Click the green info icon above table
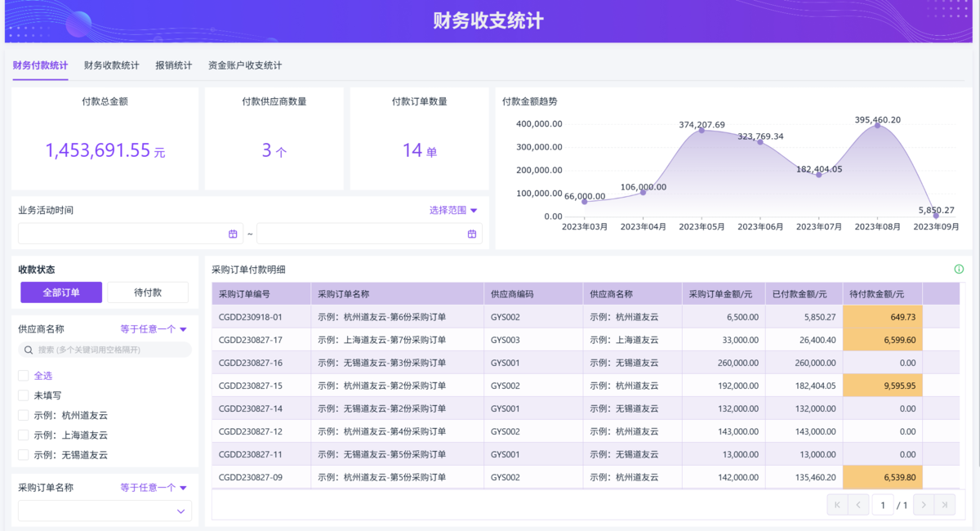 click(959, 269)
